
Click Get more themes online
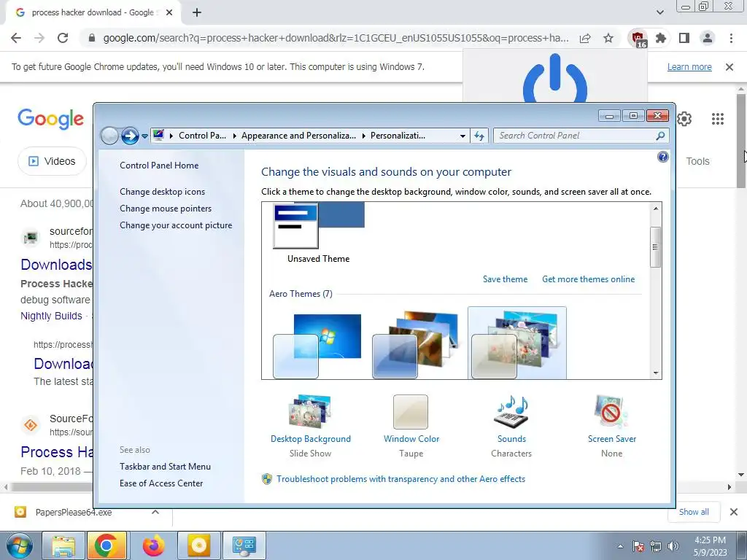tap(589, 279)
